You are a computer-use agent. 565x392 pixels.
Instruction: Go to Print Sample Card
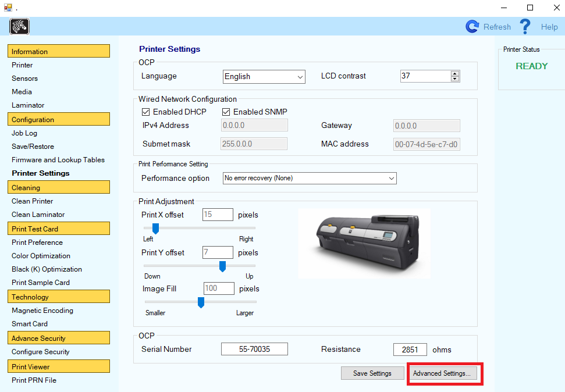coord(40,282)
